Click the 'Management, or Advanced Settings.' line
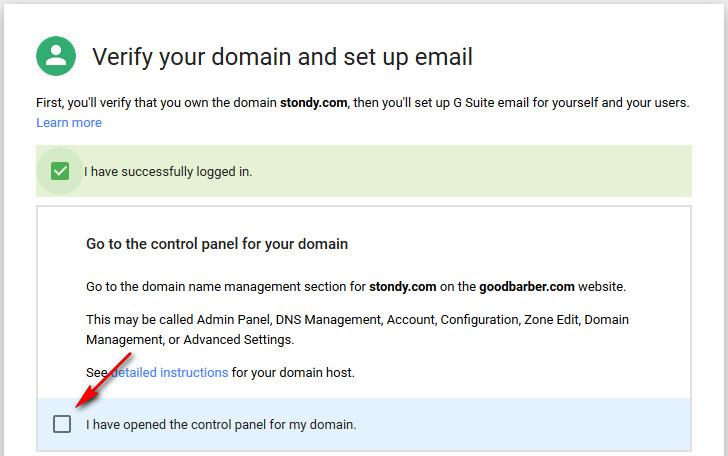The width and height of the screenshot is (728, 456). tap(190, 340)
